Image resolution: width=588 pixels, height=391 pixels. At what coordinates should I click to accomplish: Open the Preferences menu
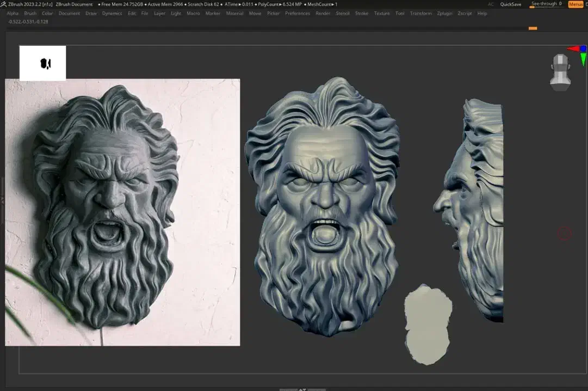pyautogui.click(x=298, y=13)
